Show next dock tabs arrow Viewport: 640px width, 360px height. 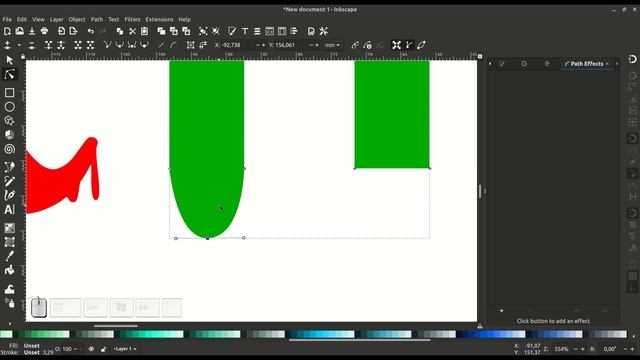point(617,64)
